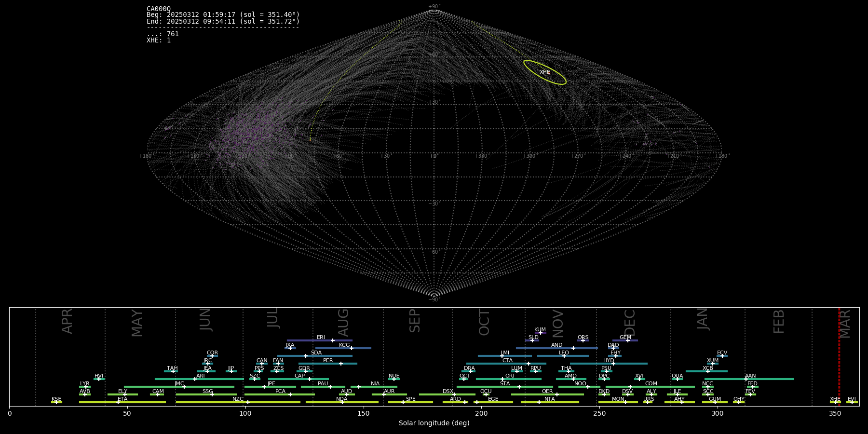Select the ERI shower label
The height and width of the screenshot is (434, 868).
point(321,338)
